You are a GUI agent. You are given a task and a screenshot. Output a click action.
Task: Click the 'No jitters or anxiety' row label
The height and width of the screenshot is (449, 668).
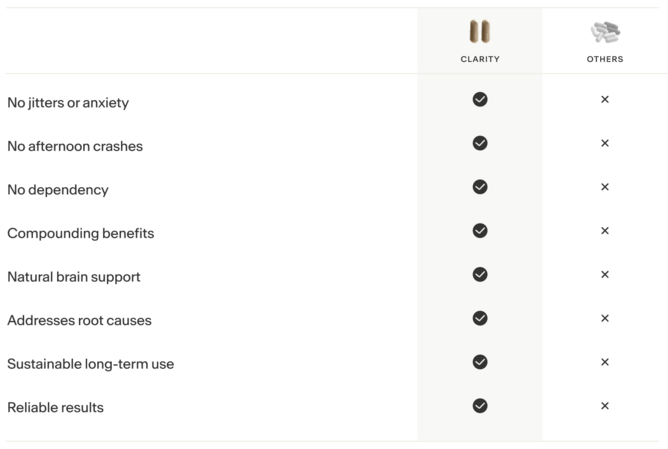[x=68, y=102]
